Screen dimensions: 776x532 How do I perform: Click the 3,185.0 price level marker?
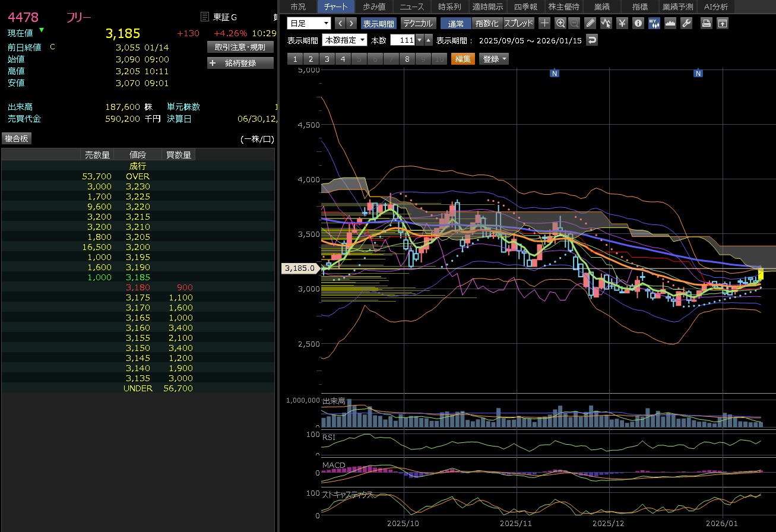pos(299,268)
